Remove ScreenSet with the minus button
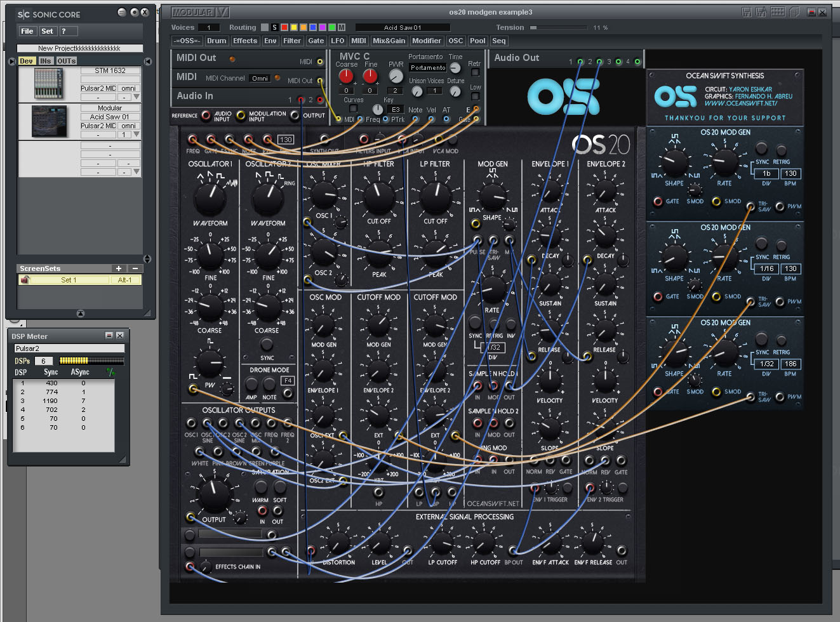 tap(135, 268)
